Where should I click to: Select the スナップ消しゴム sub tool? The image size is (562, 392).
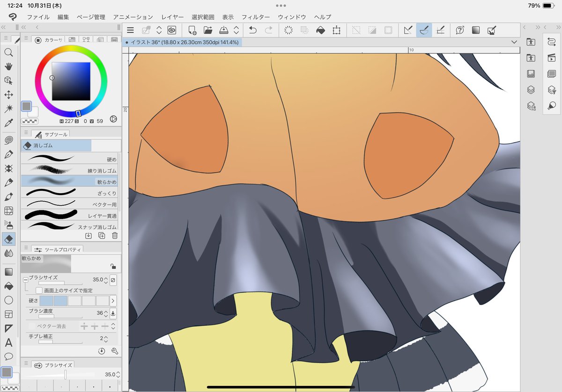coord(69,226)
